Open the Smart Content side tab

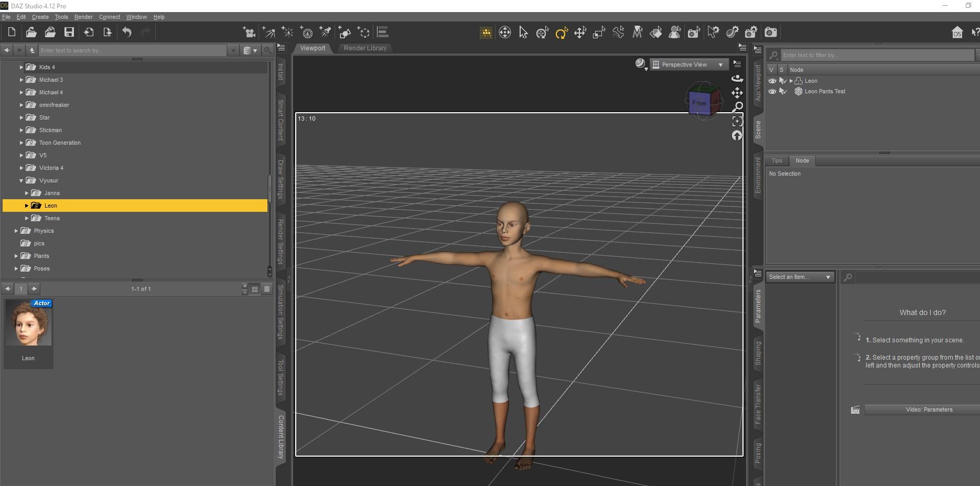281,120
